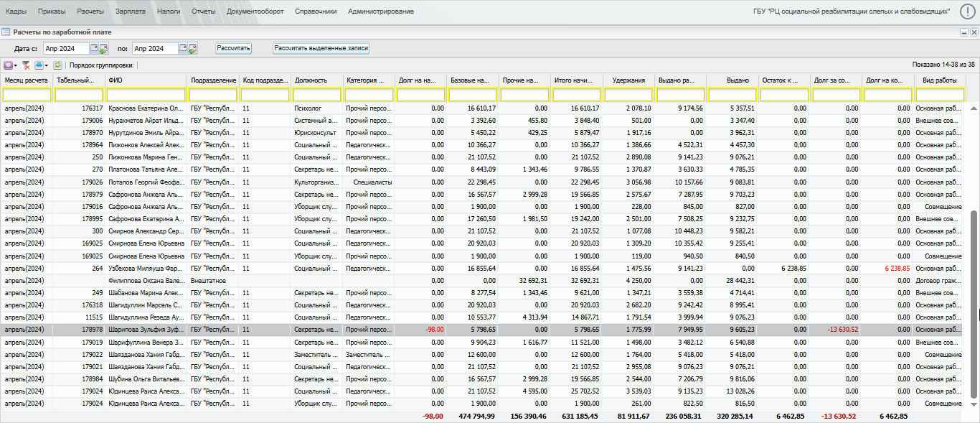
Task: Open the 'Справочники' menu
Action: 316,11
